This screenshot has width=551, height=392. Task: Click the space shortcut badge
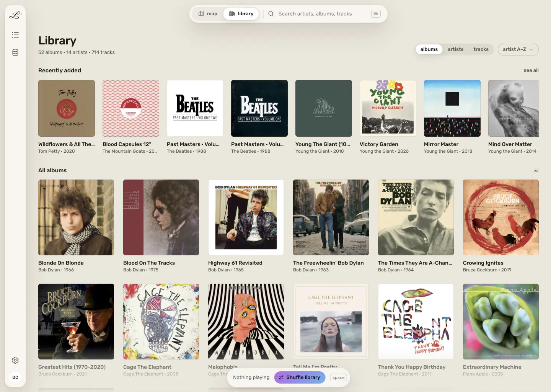338,377
